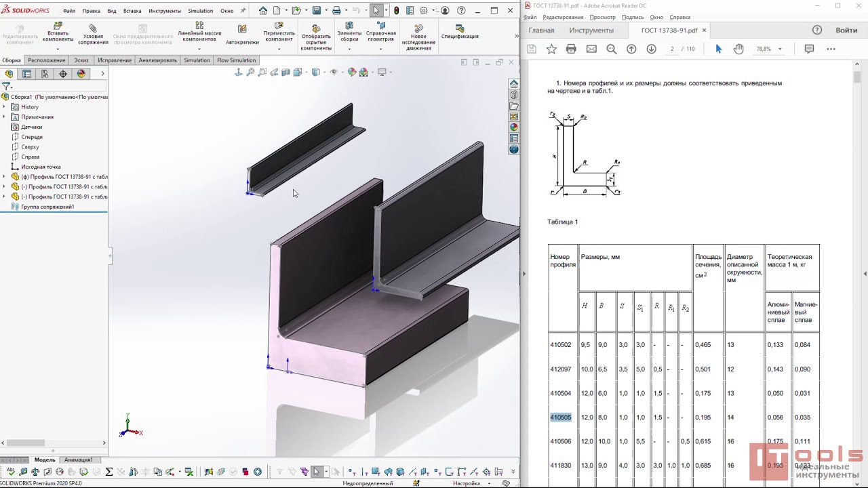
Task: Click Войти sign-in button in Acrobat
Action: 846,30
